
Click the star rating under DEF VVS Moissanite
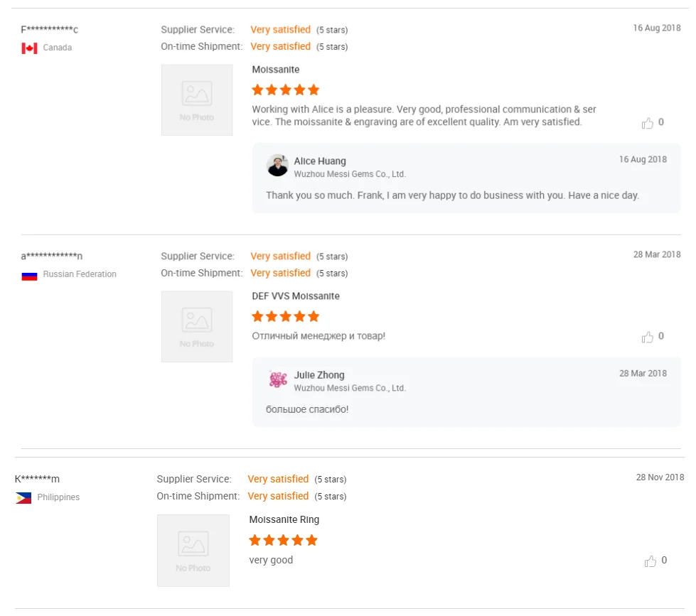coord(286,317)
